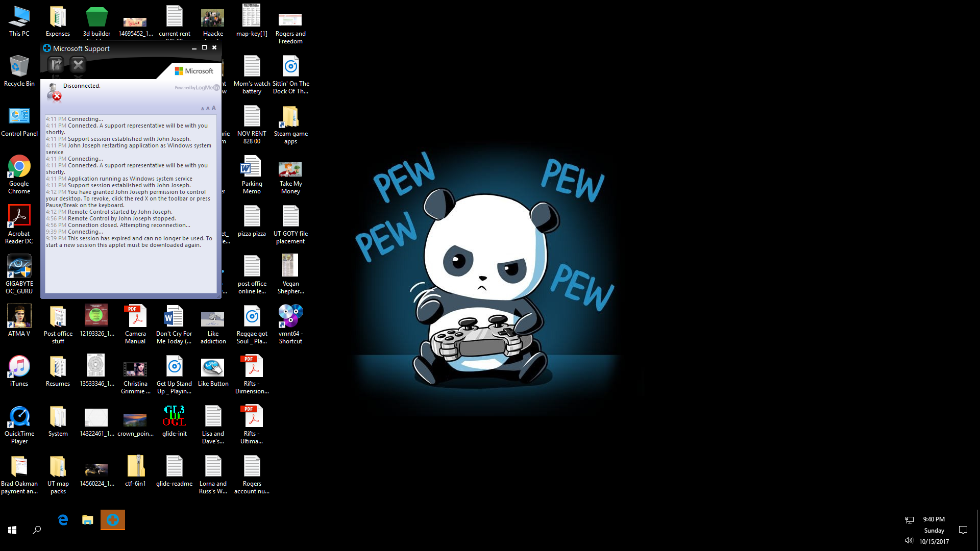
Task: Open the Windows Start menu
Action: click(x=12, y=530)
